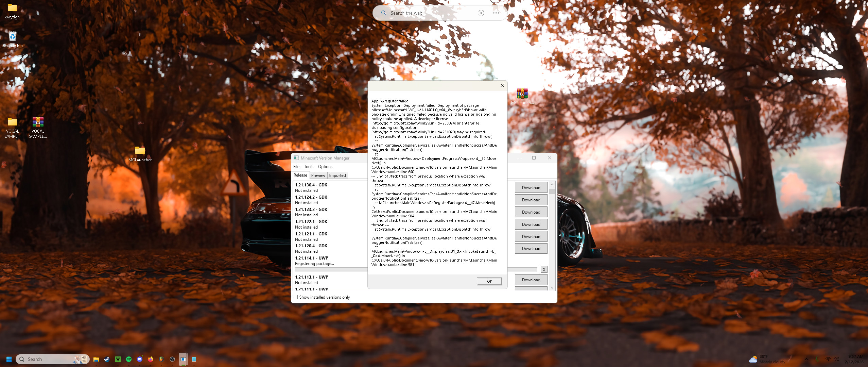Open Discord from the taskbar

[x=139, y=359]
